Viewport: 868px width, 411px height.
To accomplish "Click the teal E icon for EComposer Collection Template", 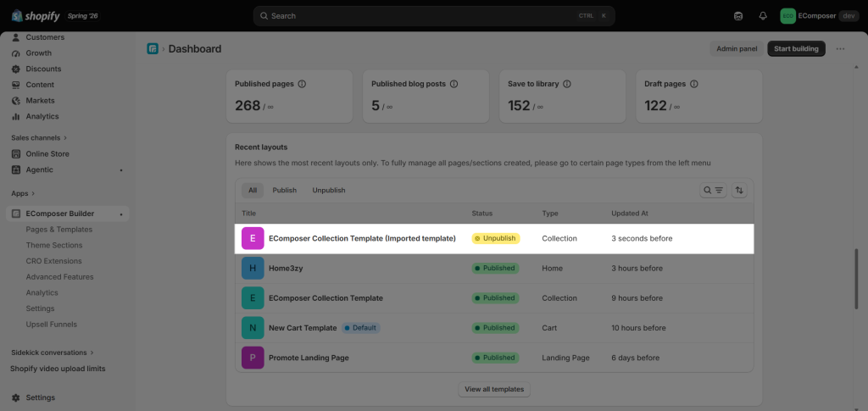I will [253, 298].
